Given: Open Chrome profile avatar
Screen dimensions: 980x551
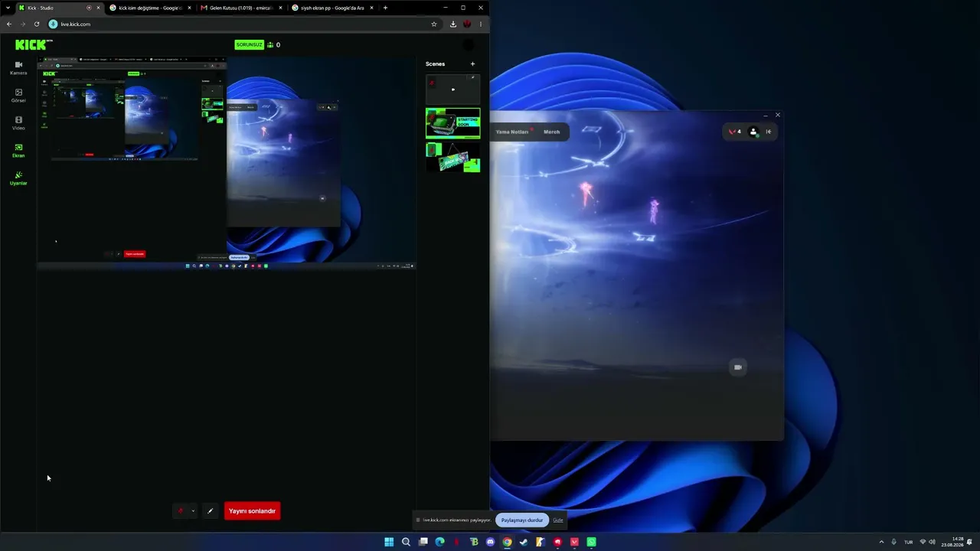Looking at the screenshot, I should tap(467, 24).
